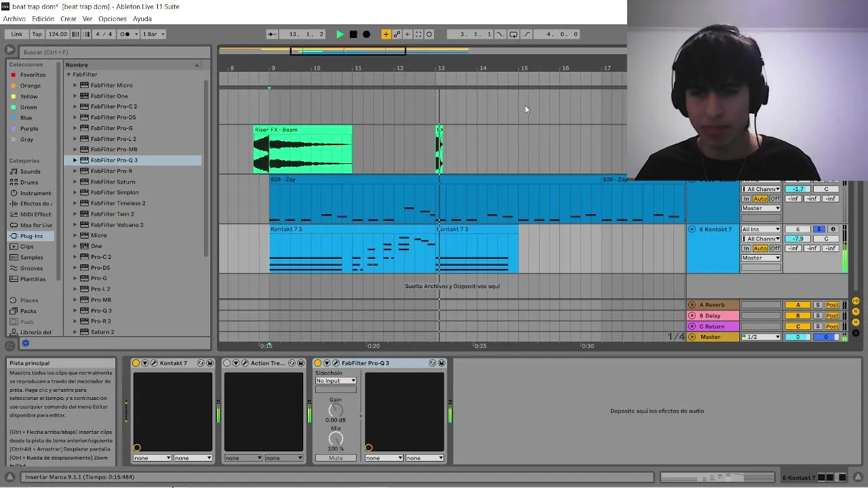
Task: Click the Mute button in FabFilter Pro-Q 3
Action: click(x=336, y=458)
